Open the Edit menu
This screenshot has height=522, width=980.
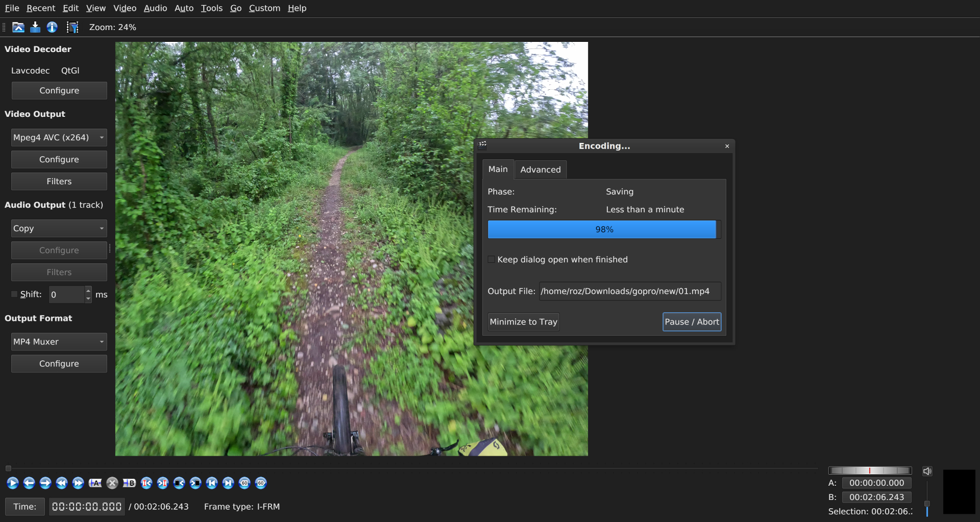tap(70, 8)
